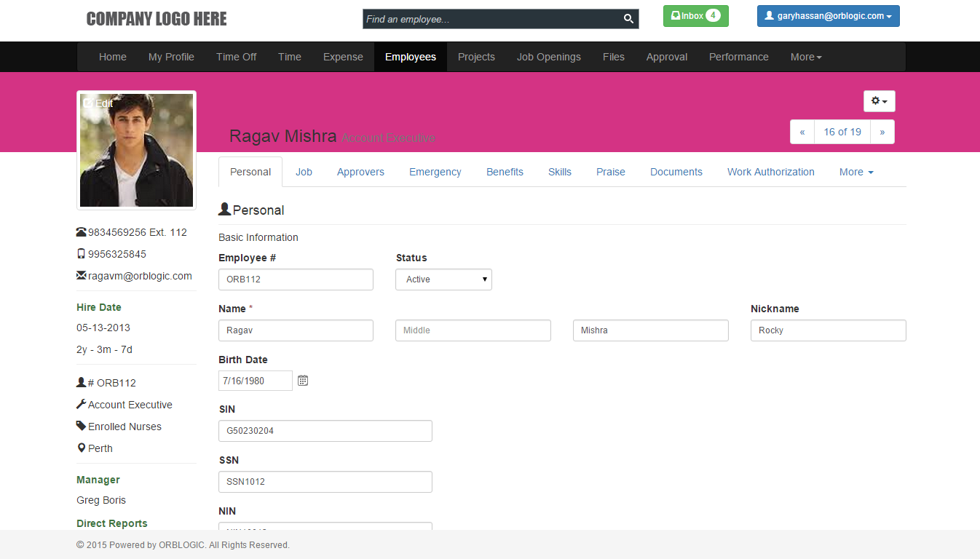Navigate to Approval

point(667,57)
